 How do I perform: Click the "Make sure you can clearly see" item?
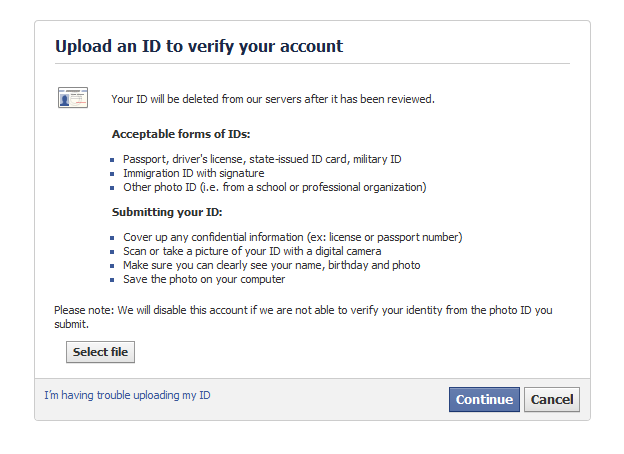(271, 265)
